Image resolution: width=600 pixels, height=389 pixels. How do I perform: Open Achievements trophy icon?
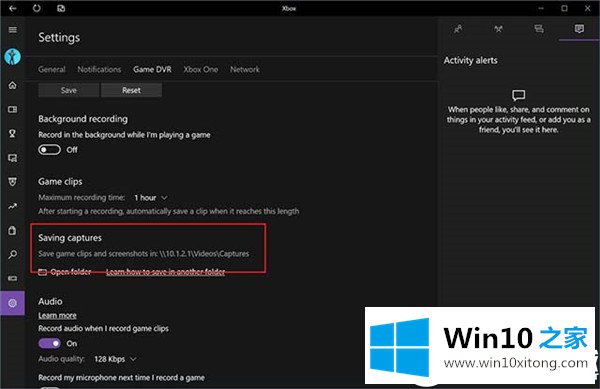pos(13,133)
